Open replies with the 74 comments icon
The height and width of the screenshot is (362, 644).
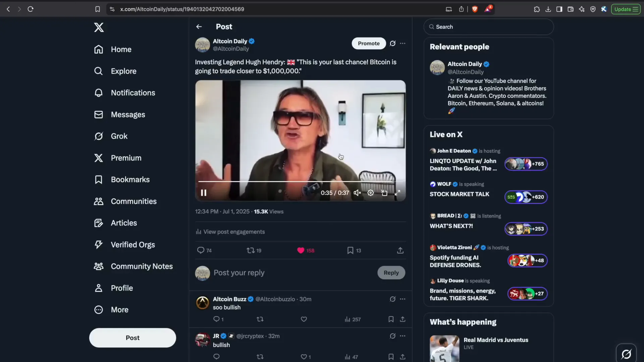click(204, 250)
